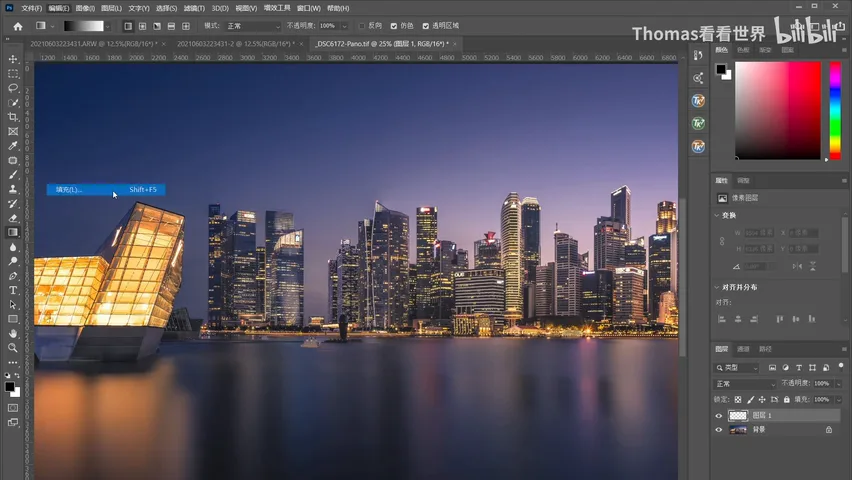Click the type layer filter icon

pyautogui.click(x=799, y=368)
